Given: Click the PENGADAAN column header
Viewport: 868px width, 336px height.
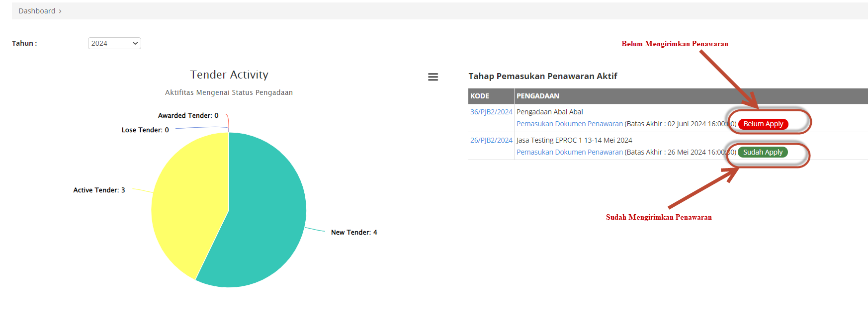Looking at the screenshot, I should click(538, 96).
